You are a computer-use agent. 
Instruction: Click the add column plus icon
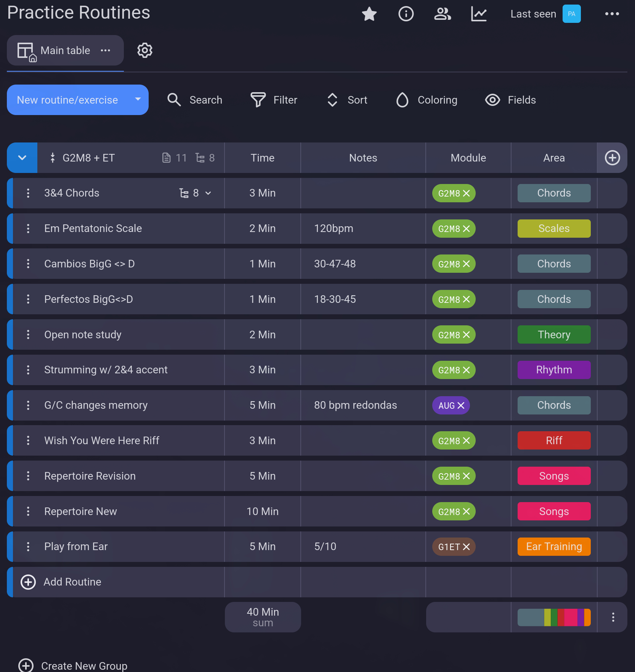[612, 158]
